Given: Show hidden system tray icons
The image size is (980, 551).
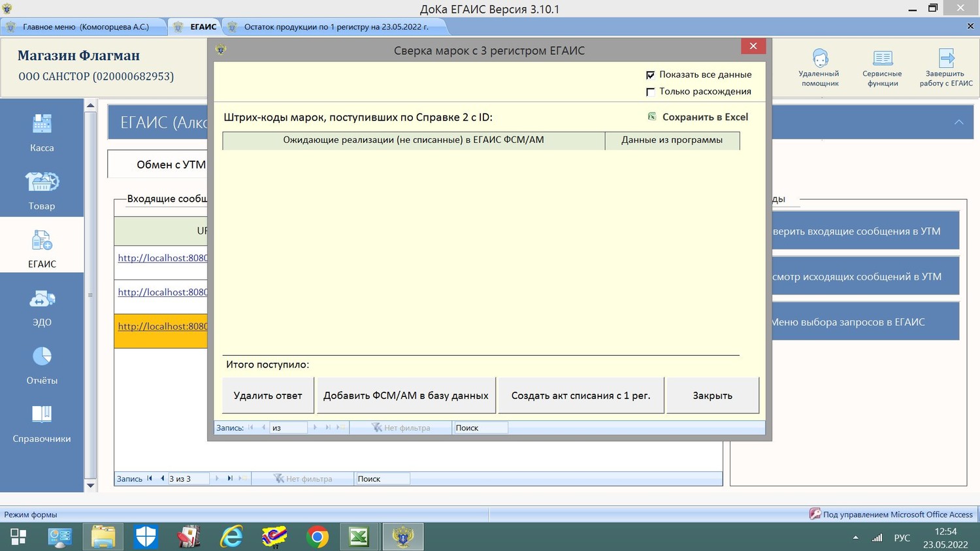Looking at the screenshot, I should (855, 537).
